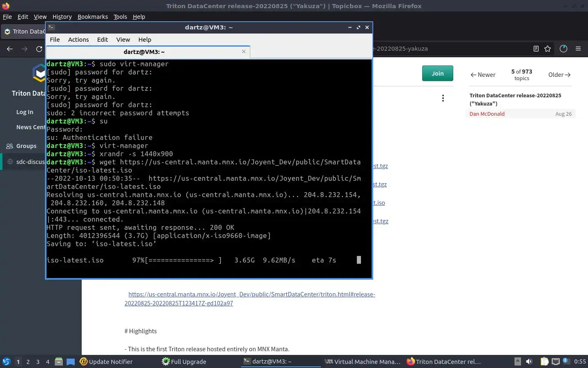Open Groups in the Topicbox sidebar

coord(26,146)
